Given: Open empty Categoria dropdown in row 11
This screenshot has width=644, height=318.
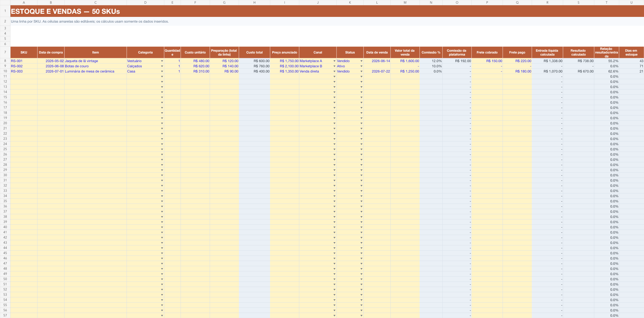Looking at the screenshot, I should pyautogui.click(x=162, y=77).
